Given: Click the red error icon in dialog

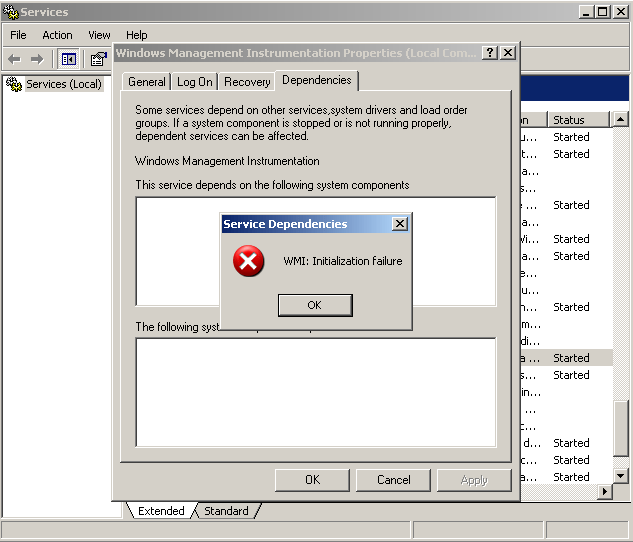Looking at the screenshot, I should 248,261.
